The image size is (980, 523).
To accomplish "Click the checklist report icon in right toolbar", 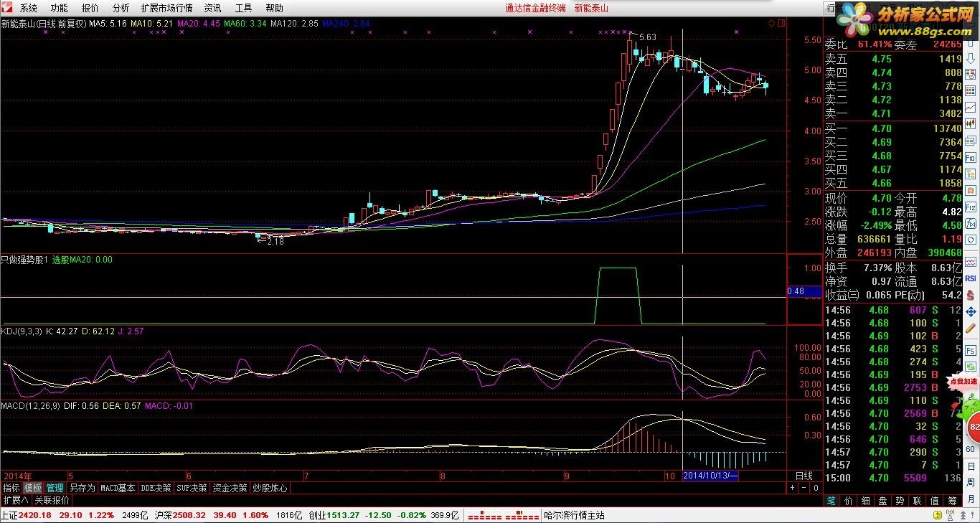I will click(971, 75).
